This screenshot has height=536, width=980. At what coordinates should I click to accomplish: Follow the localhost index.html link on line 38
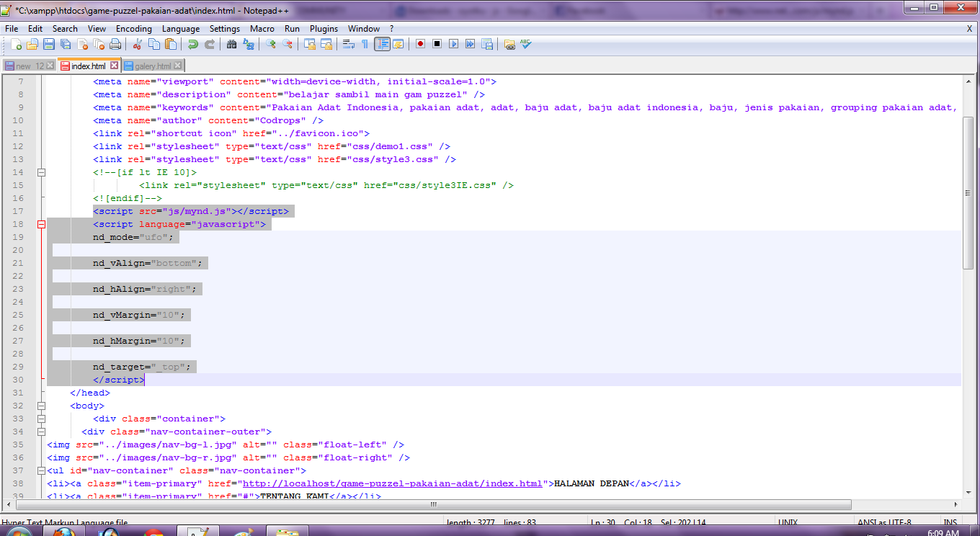pos(392,483)
